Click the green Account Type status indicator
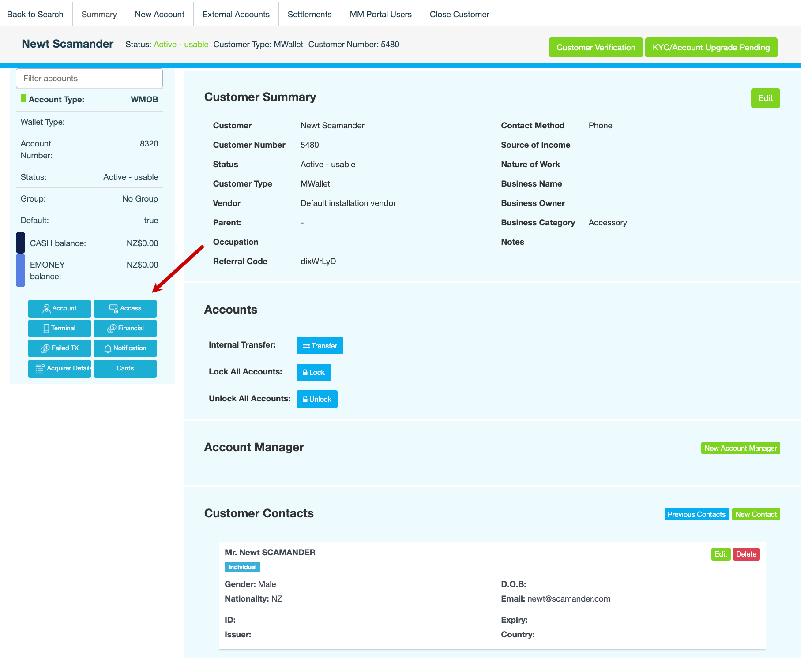The width and height of the screenshot is (812, 658). (x=23, y=98)
